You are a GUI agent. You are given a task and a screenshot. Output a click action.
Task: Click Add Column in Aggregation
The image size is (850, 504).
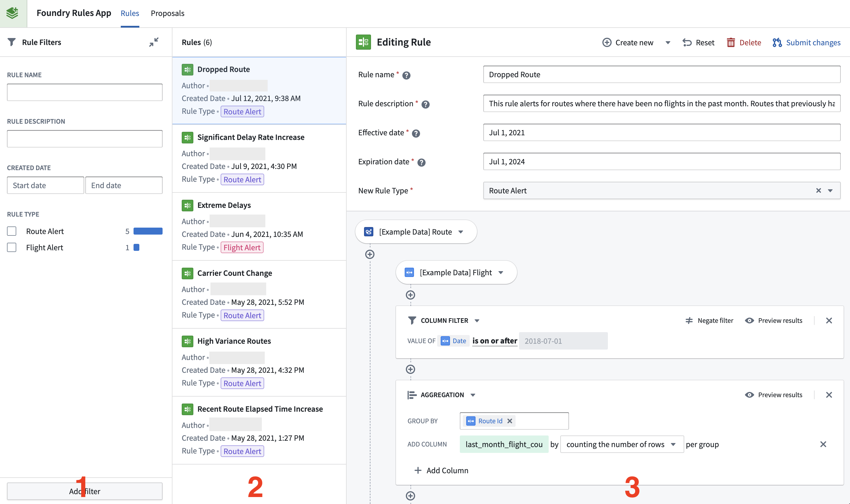(441, 470)
